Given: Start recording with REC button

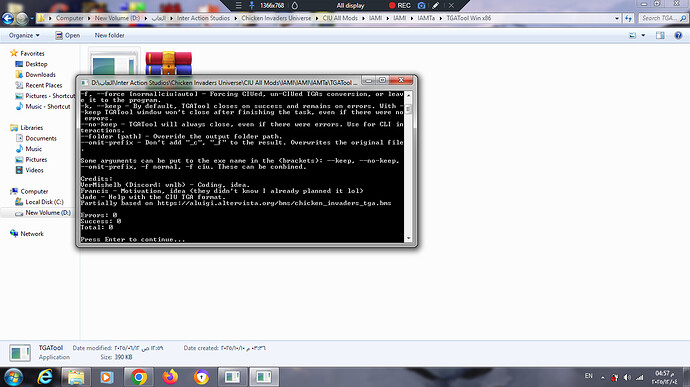Looking at the screenshot, I should (400, 6).
